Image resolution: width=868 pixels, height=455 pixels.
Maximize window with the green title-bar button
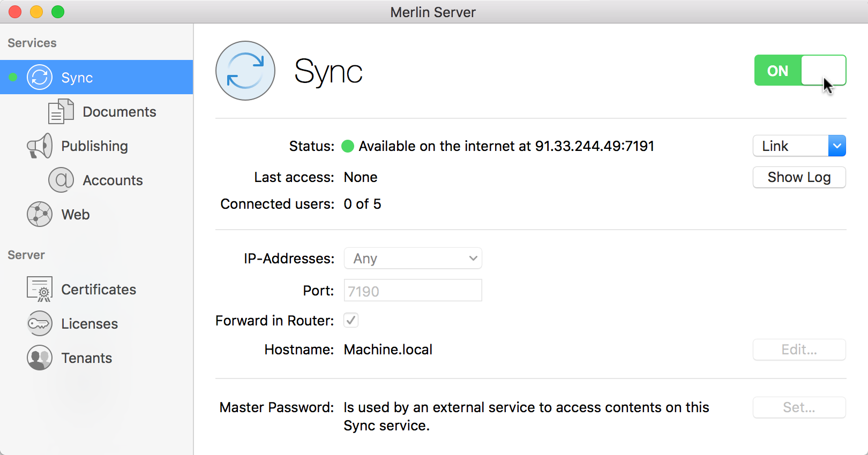click(58, 12)
